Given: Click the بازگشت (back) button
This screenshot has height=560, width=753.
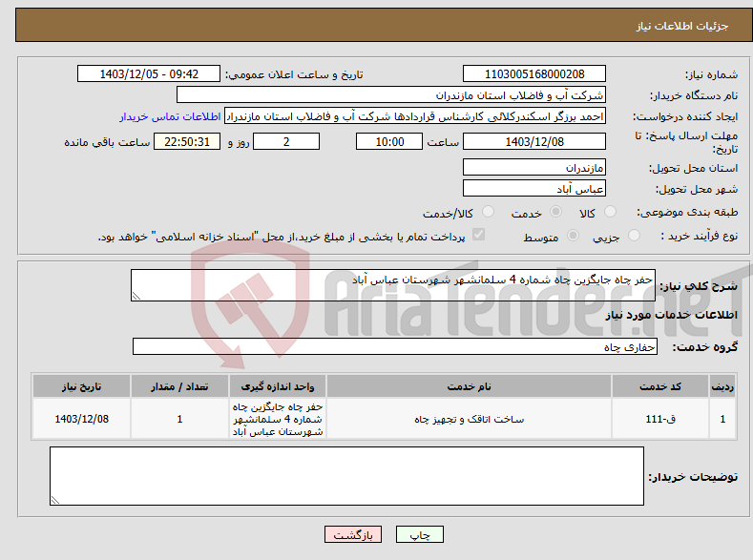Looking at the screenshot, I should coord(353,534).
